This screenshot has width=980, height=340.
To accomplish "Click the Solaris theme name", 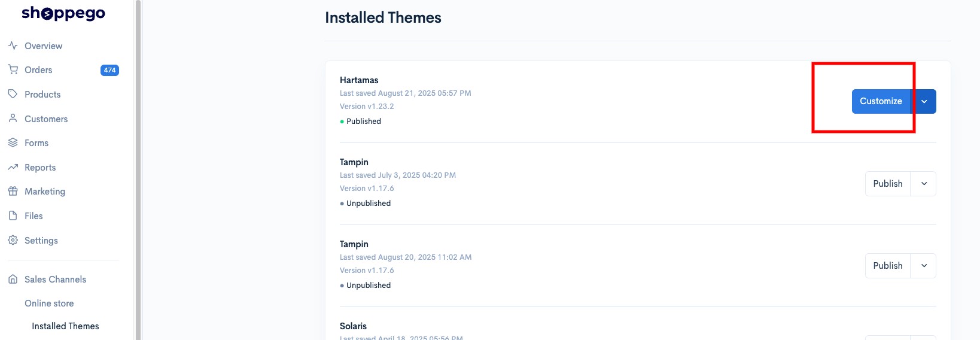I will 353,326.
